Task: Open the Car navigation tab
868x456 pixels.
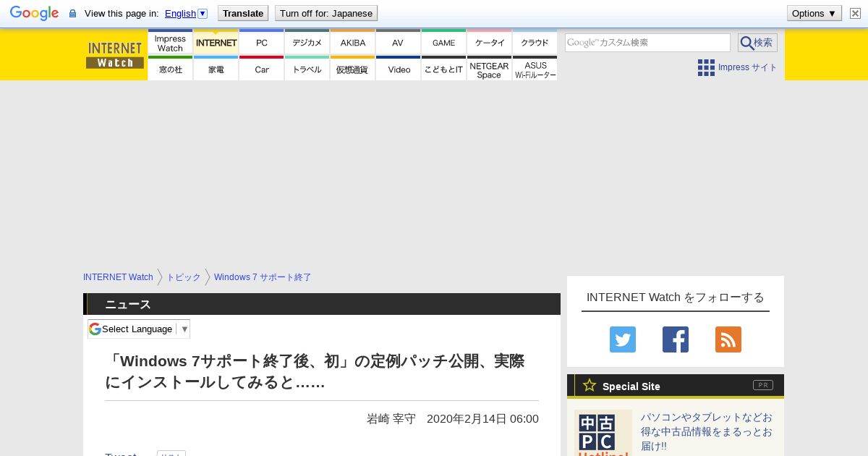Action: (x=262, y=69)
